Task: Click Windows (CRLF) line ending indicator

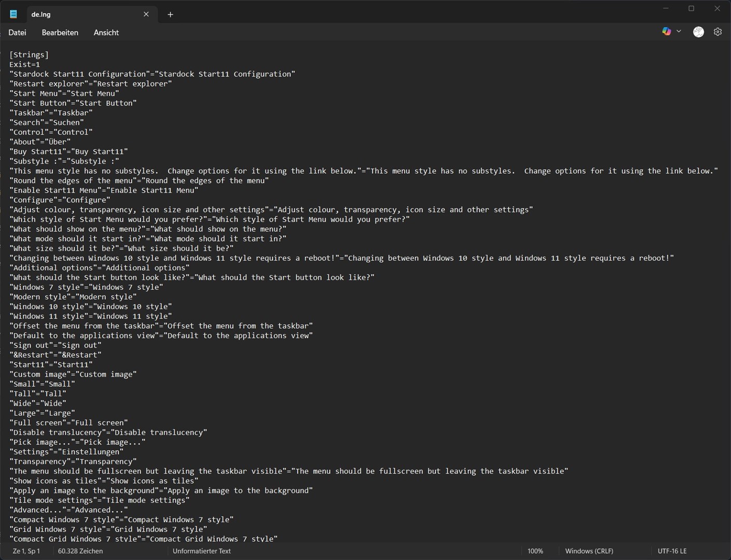Action: tap(589, 551)
